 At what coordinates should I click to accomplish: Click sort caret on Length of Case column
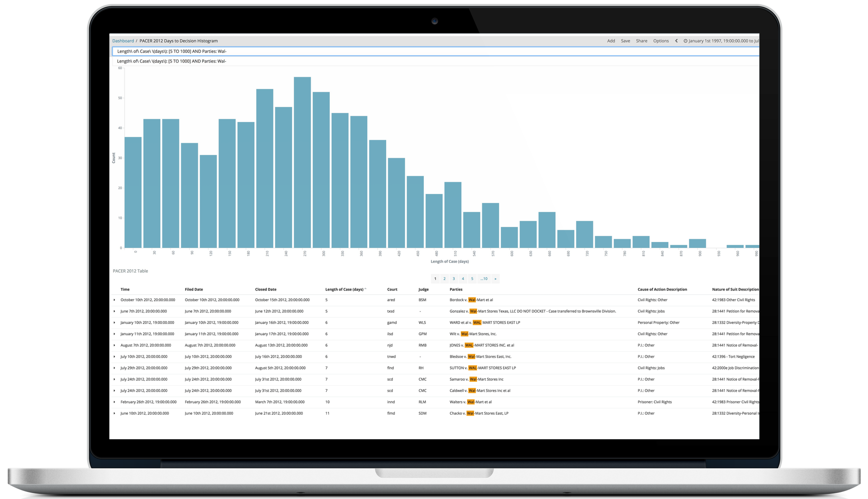pos(365,289)
